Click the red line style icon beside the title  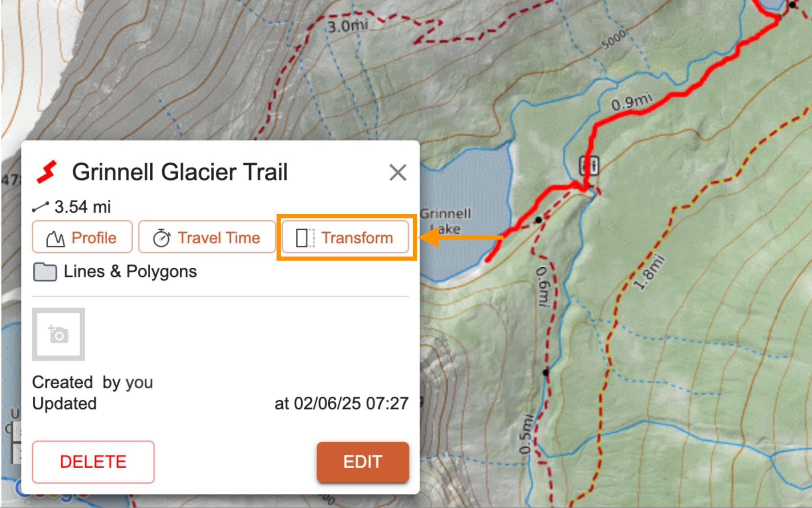47,172
